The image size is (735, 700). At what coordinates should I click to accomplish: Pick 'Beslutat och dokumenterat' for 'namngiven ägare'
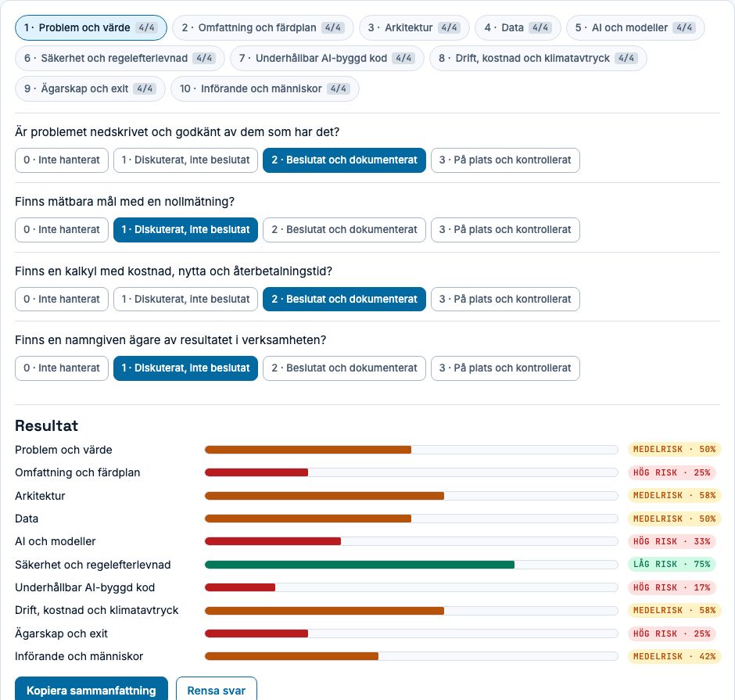coord(344,368)
